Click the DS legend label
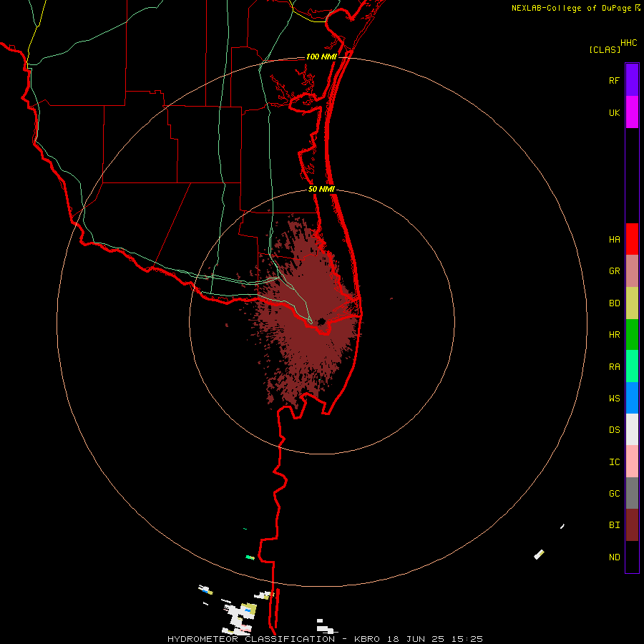This screenshot has width=644, height=644. pos(614,430)
